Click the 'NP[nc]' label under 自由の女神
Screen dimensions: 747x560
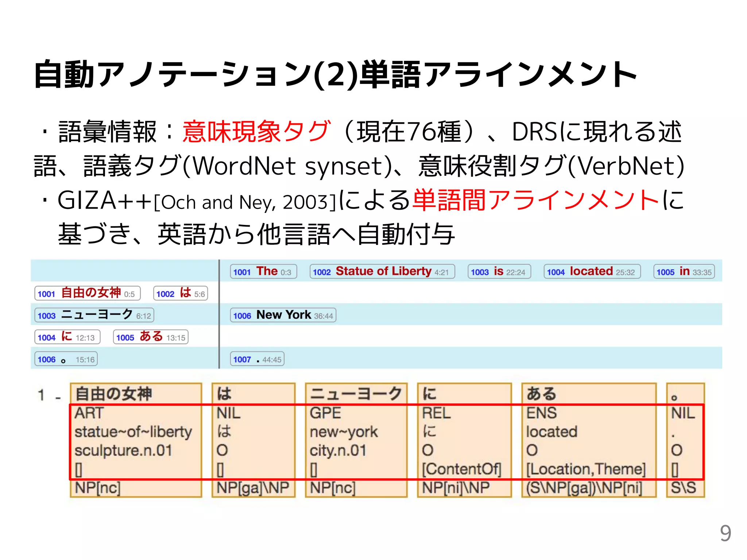click(97, 488)
